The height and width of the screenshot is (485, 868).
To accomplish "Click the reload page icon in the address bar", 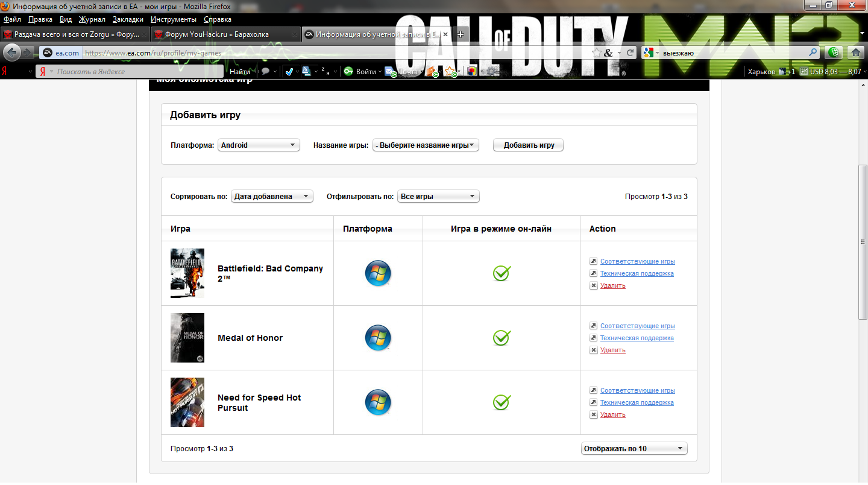I will tap(631, 53).
